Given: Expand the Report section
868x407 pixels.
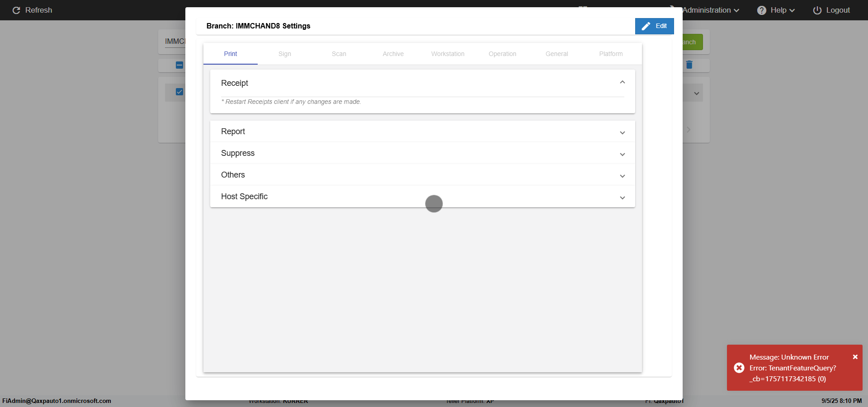Looking at the screenshot, I should point(422,131).
